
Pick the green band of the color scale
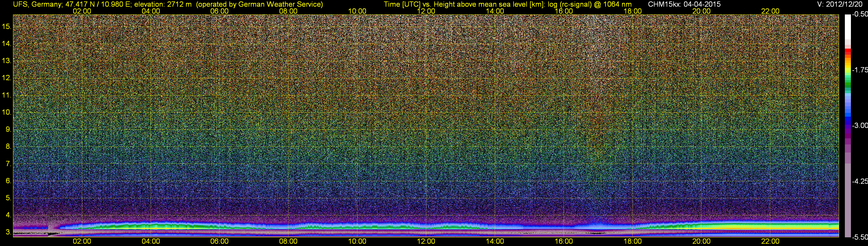pos(848,84)
